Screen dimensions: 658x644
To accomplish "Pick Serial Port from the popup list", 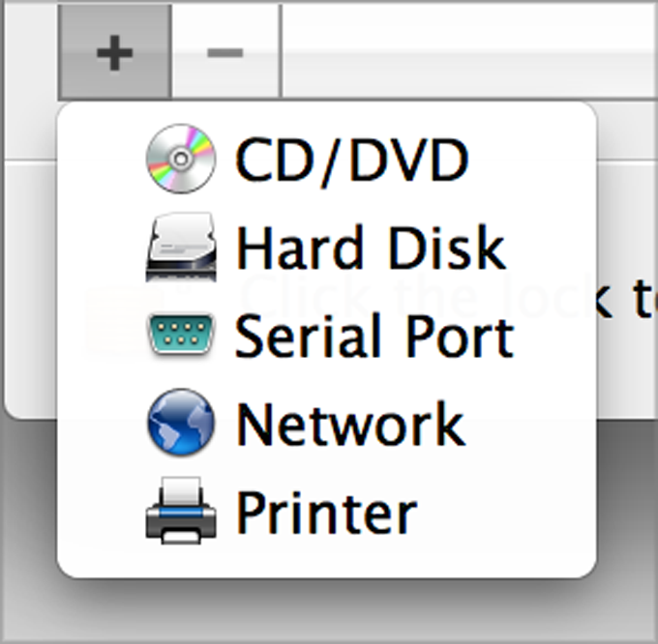I will (x=374, y=336).
